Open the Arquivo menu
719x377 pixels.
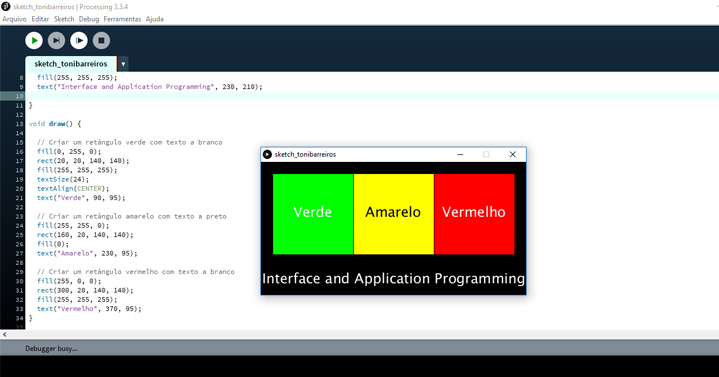click(x=14, y=19)
